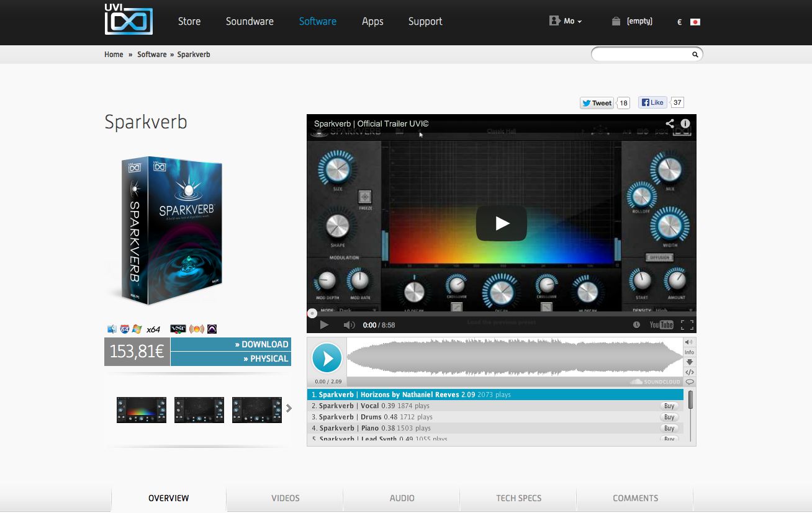Buy the Sparkverb Drums track
This screenshot has width=812, height=513.
[x=669, y=417]
